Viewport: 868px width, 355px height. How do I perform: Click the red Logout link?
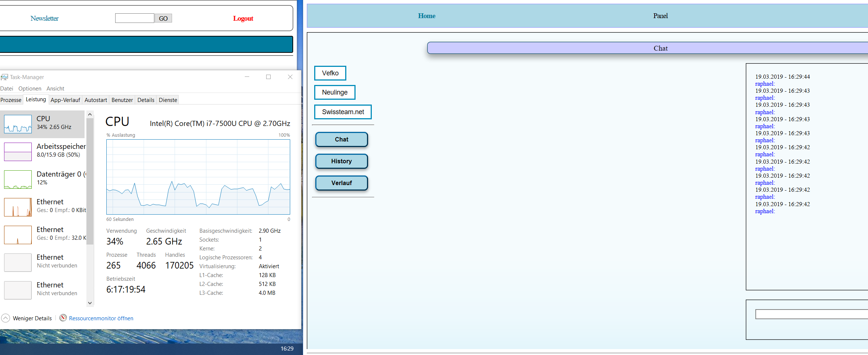click(x=243, y=18)
